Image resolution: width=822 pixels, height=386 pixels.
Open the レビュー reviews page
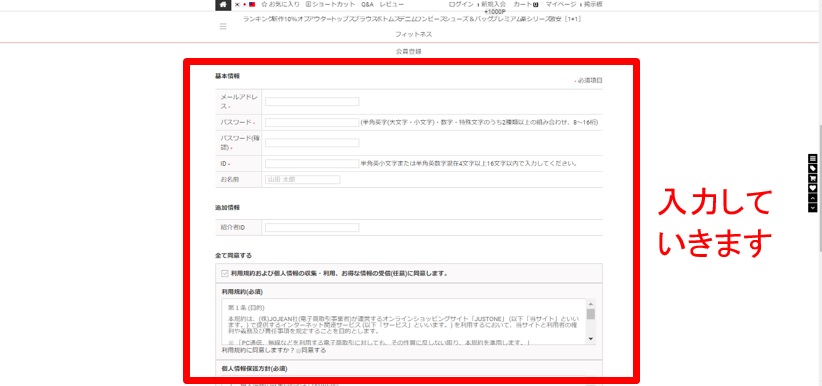(x=392, y=4)
